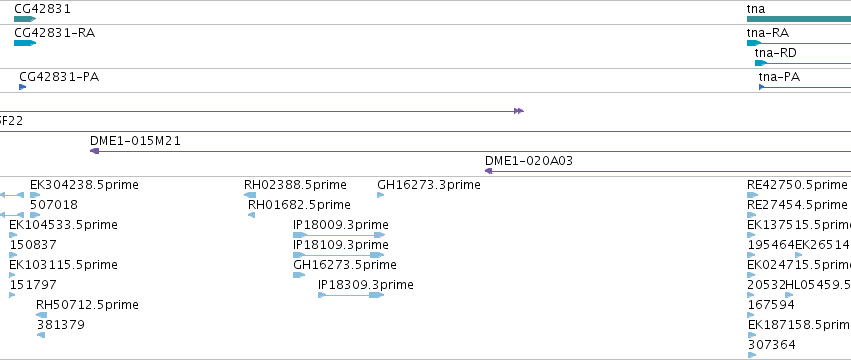Click the EK304238.5prime label
Viewport: 851px width, 360px height.
click(x=84, y=185)
